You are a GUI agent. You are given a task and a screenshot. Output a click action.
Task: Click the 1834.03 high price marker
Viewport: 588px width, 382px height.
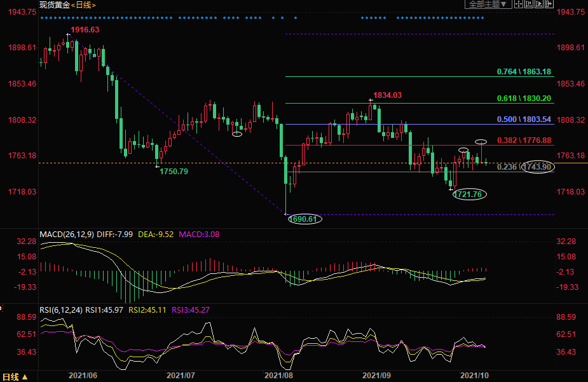tap(387, 95)
